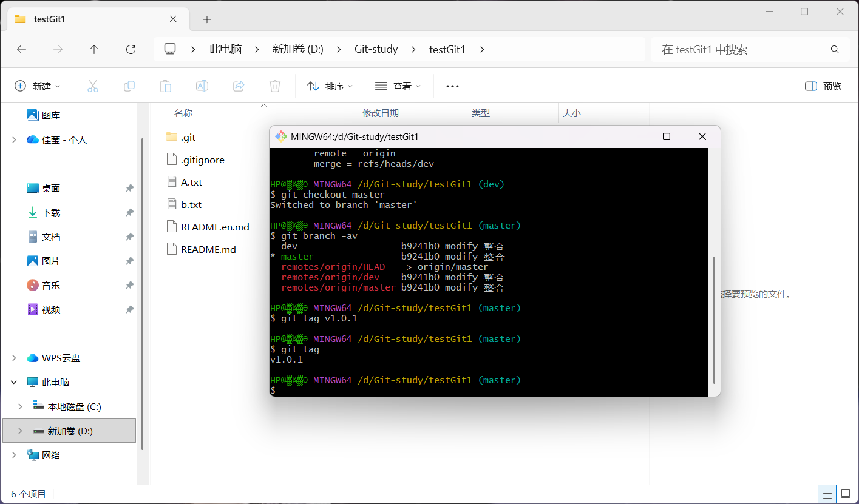The height and width of the screenshot is (504, 859).
Task: Expand the 佳莹 - 个人 OneDrive node
Action: (14, 139)
